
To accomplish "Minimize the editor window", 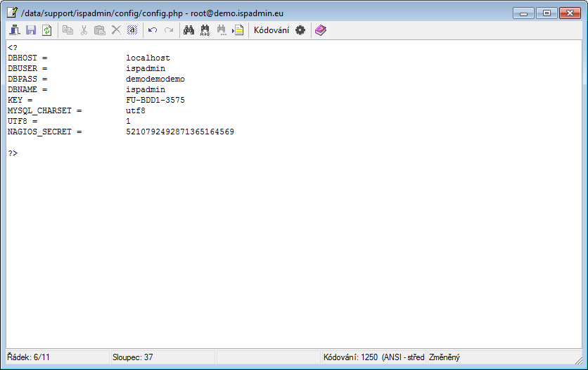I will [523, 13].
